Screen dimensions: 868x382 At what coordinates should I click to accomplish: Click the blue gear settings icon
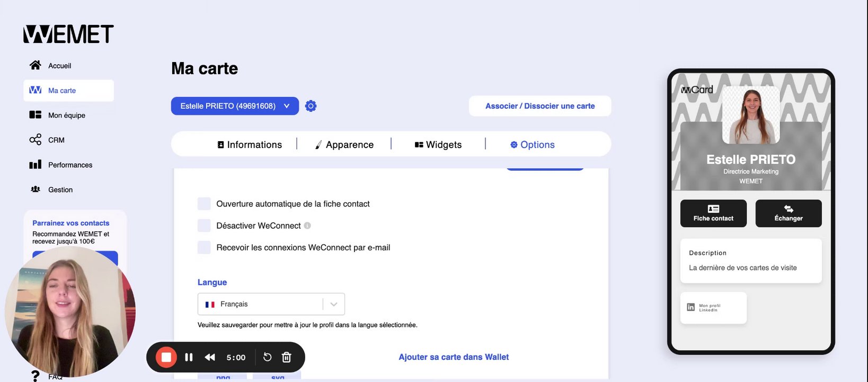(x=311, y=106)
